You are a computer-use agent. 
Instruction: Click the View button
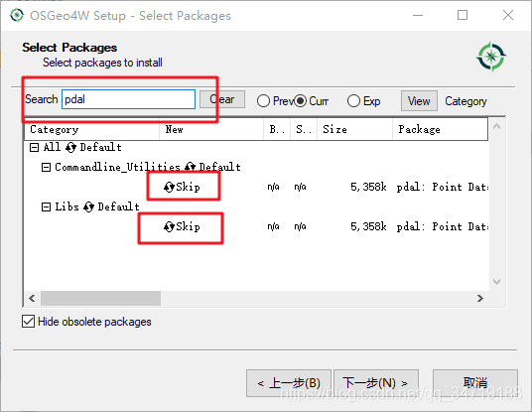pos(419,101)
